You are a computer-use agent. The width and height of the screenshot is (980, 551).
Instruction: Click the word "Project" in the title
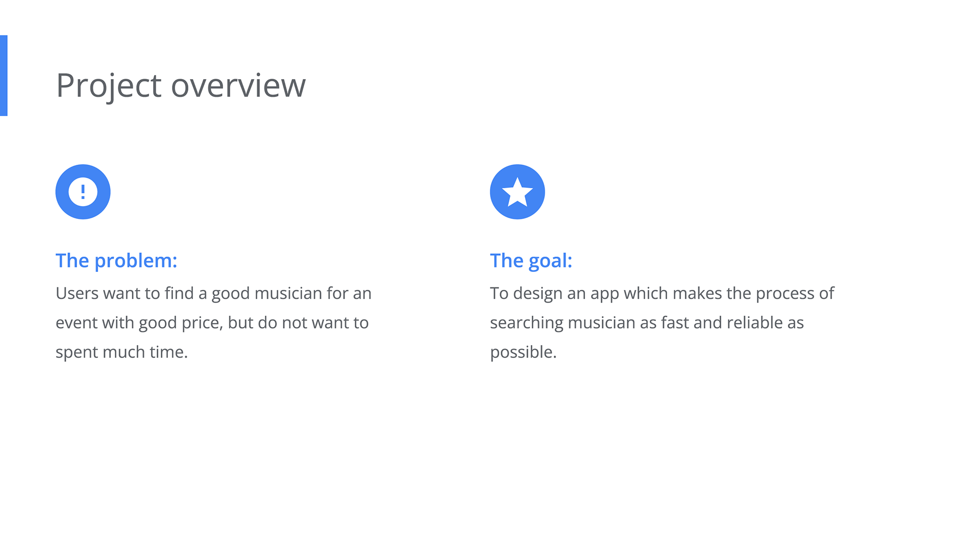point(109,86)
